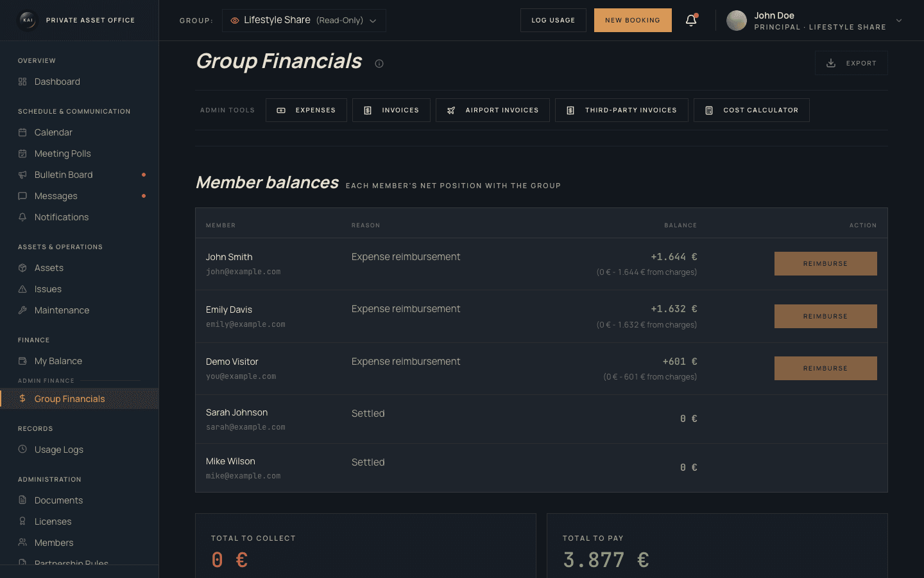Click the unread dot next to Bulletin Board

144,175
